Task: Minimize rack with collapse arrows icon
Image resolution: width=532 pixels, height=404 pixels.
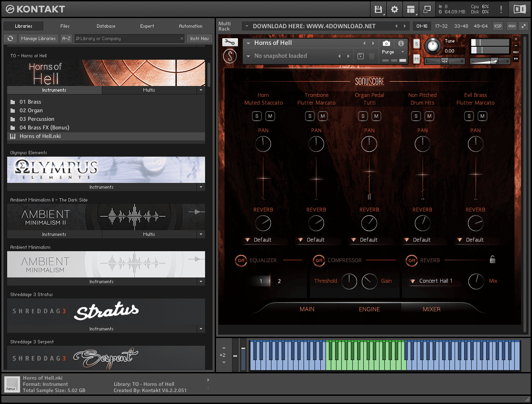Action: [523, 26]
